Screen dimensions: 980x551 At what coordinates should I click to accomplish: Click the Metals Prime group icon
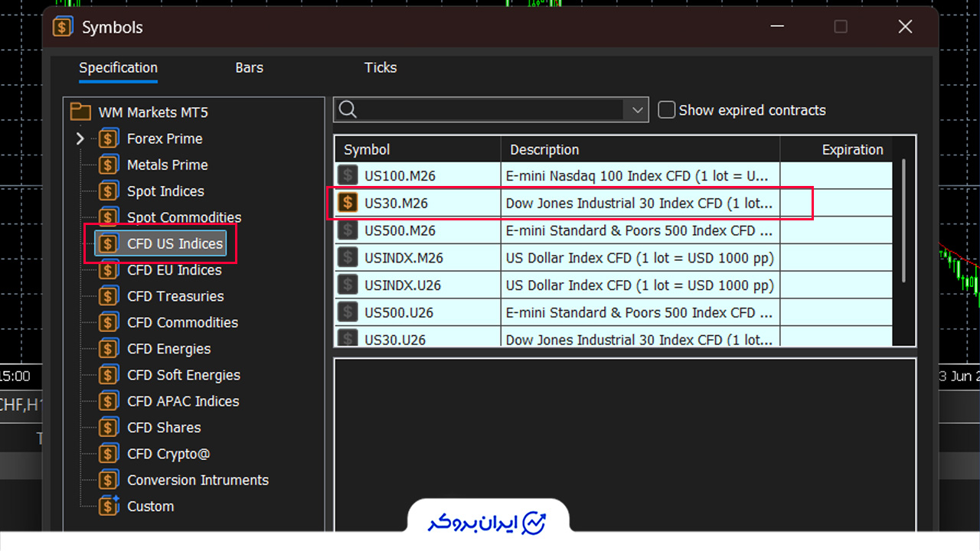coord(109,165)
